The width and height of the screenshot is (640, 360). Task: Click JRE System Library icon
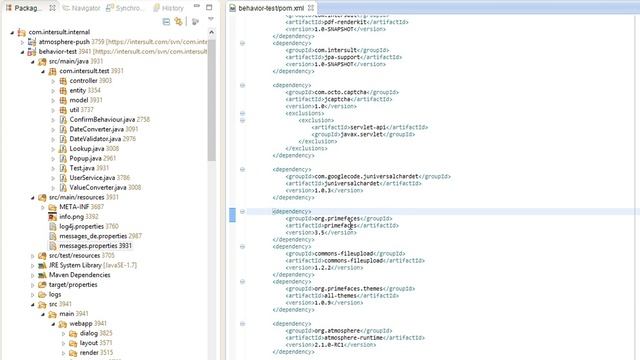[x=42, y=265]
